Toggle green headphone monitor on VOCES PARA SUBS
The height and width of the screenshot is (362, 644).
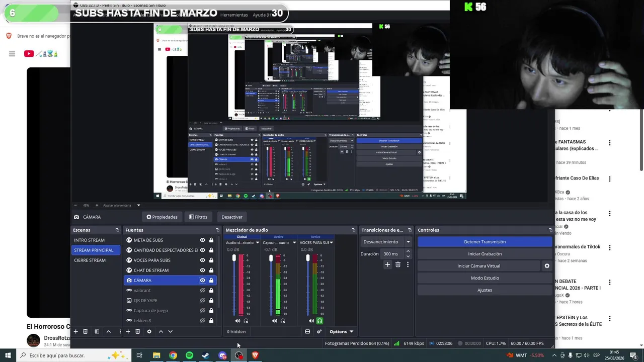point(319,321)
